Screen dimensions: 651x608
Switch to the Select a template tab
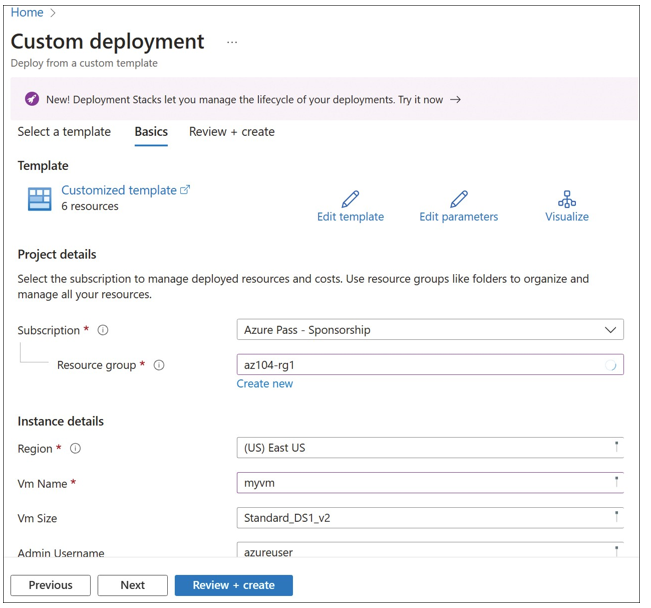click(64, 132)
